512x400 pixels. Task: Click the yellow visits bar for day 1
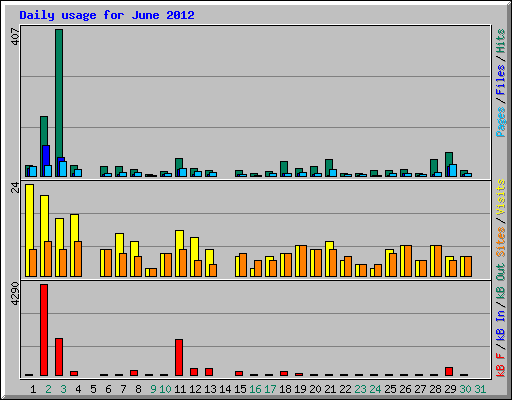tap(29, 217)
